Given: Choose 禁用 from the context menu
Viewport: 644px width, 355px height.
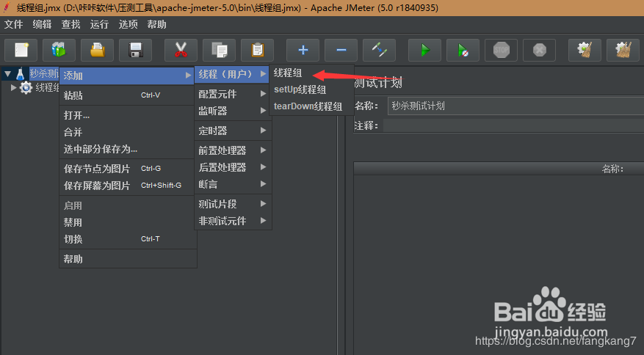Looking at the screenshot, I should (128, 222).
